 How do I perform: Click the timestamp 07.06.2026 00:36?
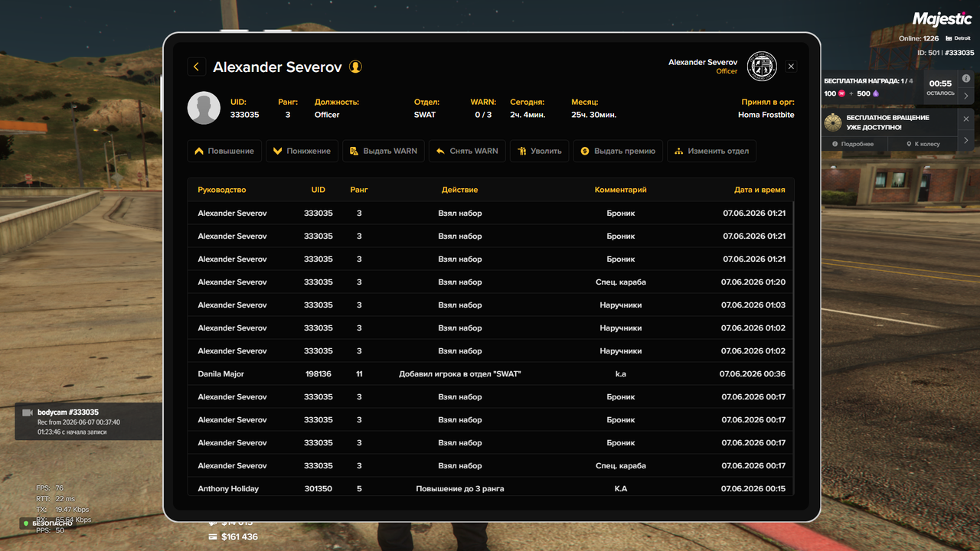click(x=753, y=374)
